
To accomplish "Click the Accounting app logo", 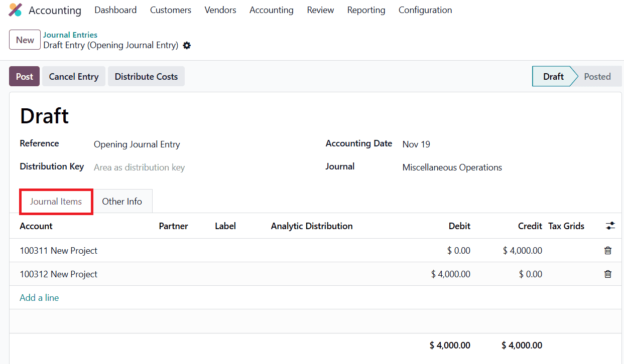I will point(14,10).
